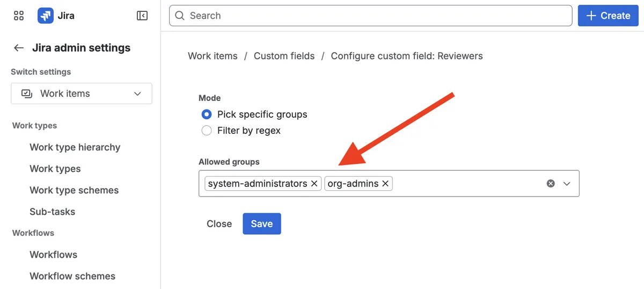
Task: Click the Save button
Action: pos(262,224)
